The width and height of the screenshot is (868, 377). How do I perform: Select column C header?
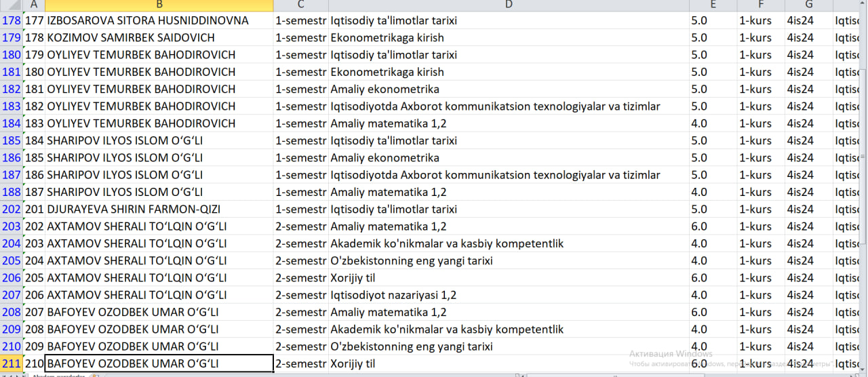301,5
